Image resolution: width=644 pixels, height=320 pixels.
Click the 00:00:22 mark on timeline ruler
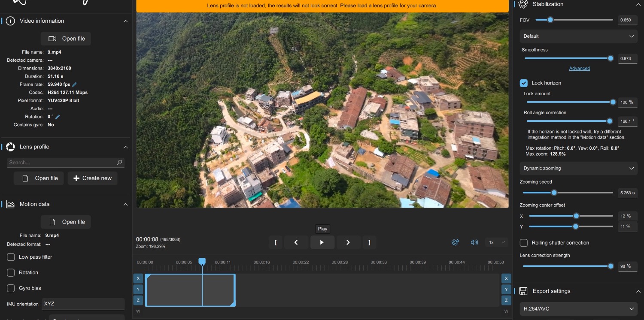point(301,262)
